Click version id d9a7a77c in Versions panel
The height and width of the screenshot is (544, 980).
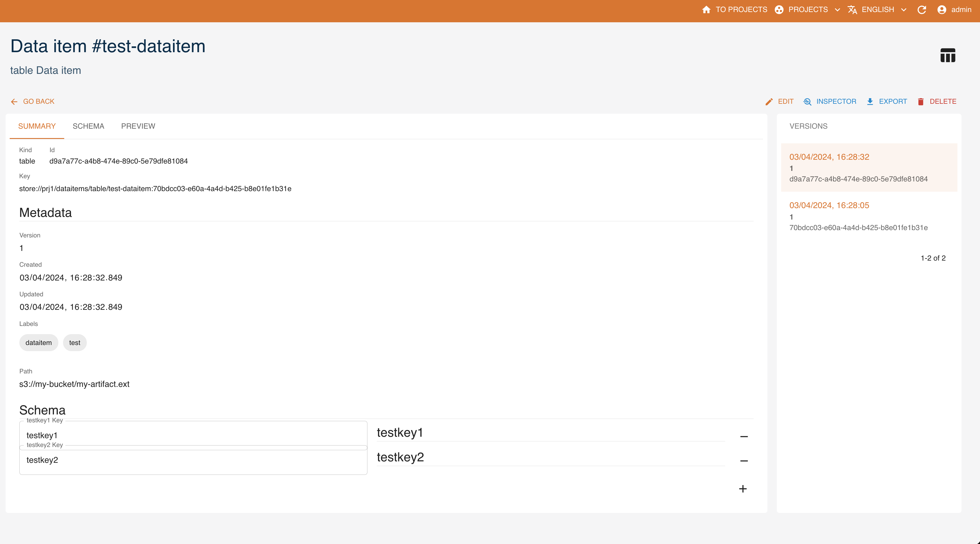coord(858,179)
